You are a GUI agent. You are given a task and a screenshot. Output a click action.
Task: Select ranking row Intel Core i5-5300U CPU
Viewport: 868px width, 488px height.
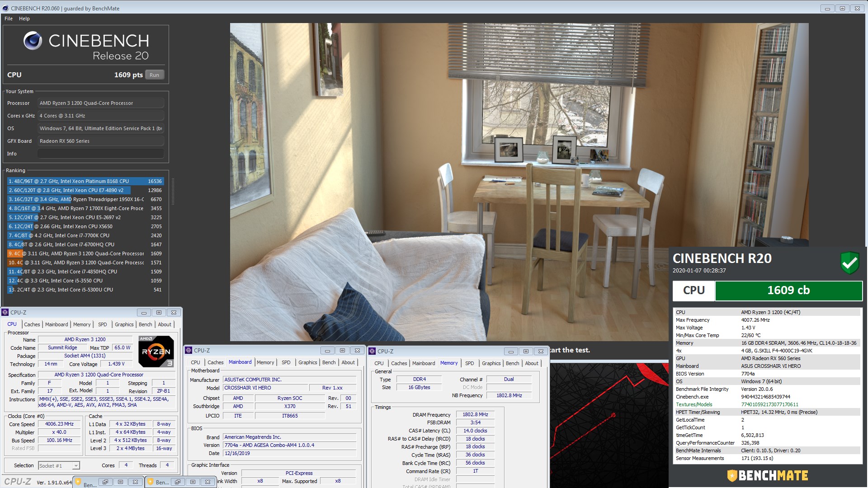pyautogui.click(x=85, y=290)
